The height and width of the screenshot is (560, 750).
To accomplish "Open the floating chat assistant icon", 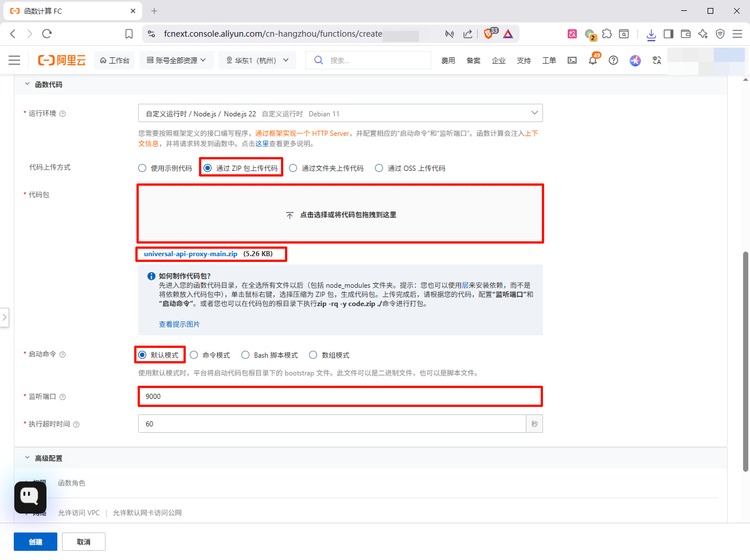I will 30,496.
